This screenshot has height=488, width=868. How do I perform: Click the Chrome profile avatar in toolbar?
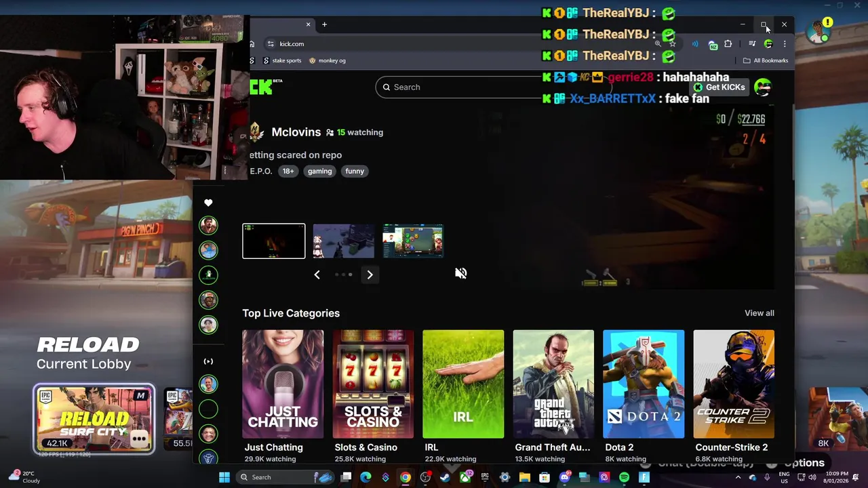click(x=768, y=44)
